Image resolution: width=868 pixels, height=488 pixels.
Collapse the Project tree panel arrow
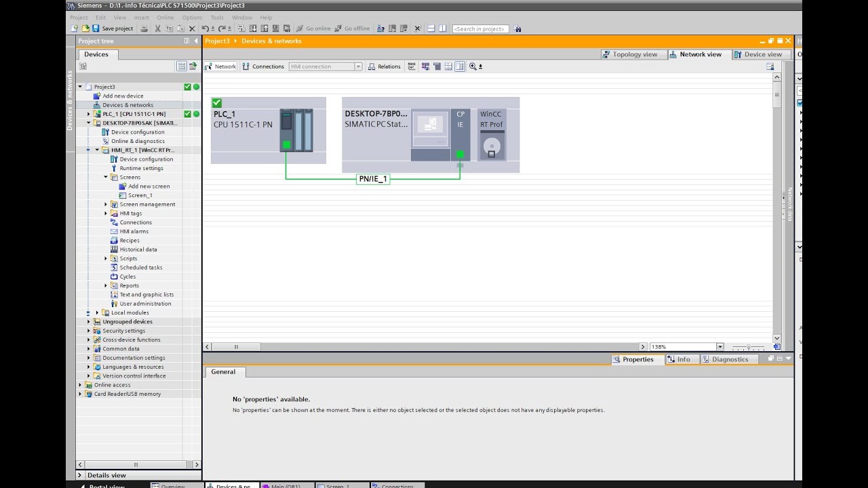pos(197,41)
